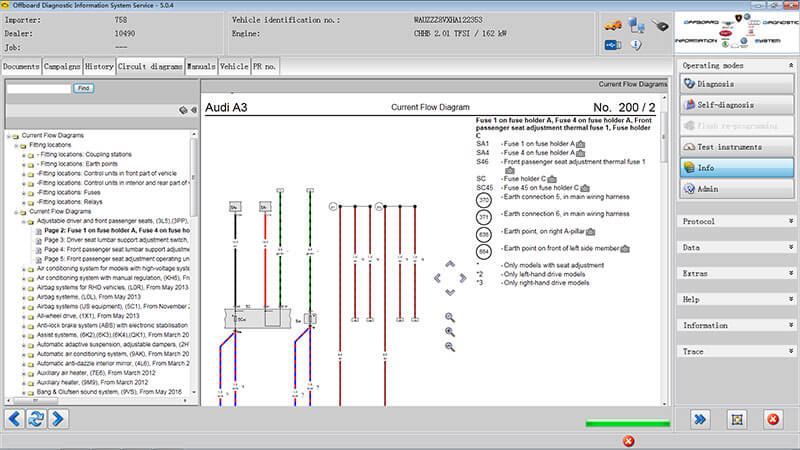Screen dimensions: 800x450
Task: Select the Info operating mode button
Action: click(737, 168)
